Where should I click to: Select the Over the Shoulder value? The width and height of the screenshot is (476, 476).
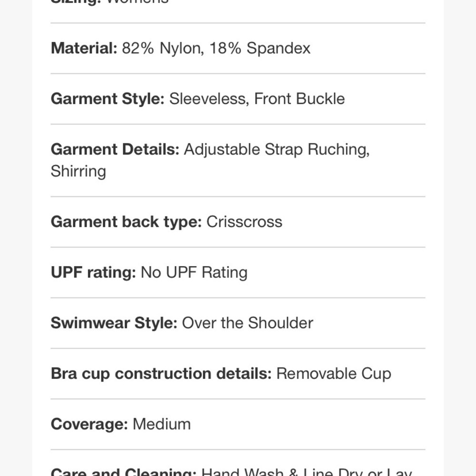[248, 323]
